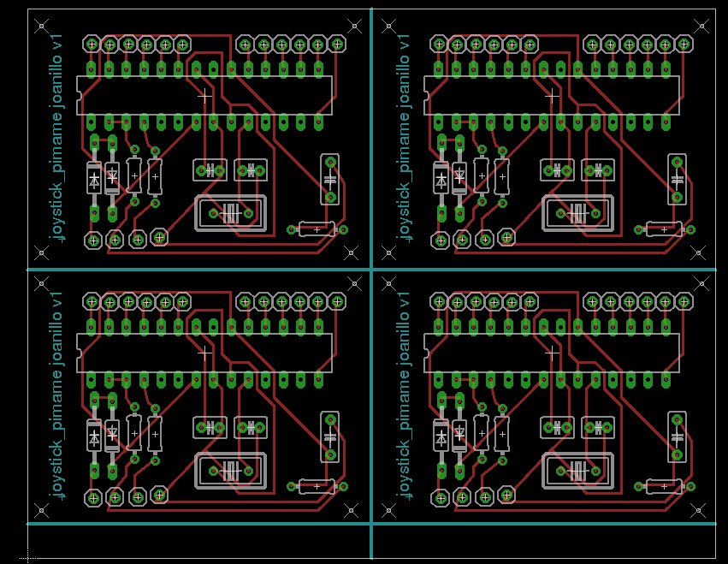Select the DIP chip origin cross on the bottom-left board
728x564 pixels.
click(204, 352)
